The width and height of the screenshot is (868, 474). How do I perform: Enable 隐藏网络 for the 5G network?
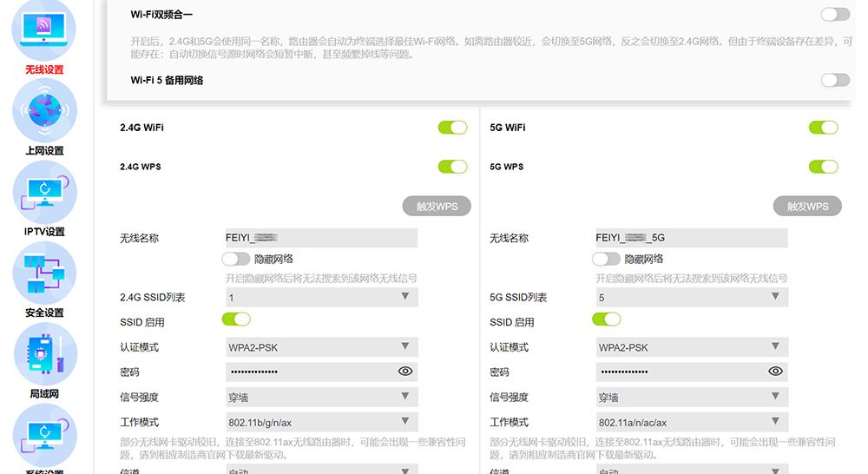point(606,259)
